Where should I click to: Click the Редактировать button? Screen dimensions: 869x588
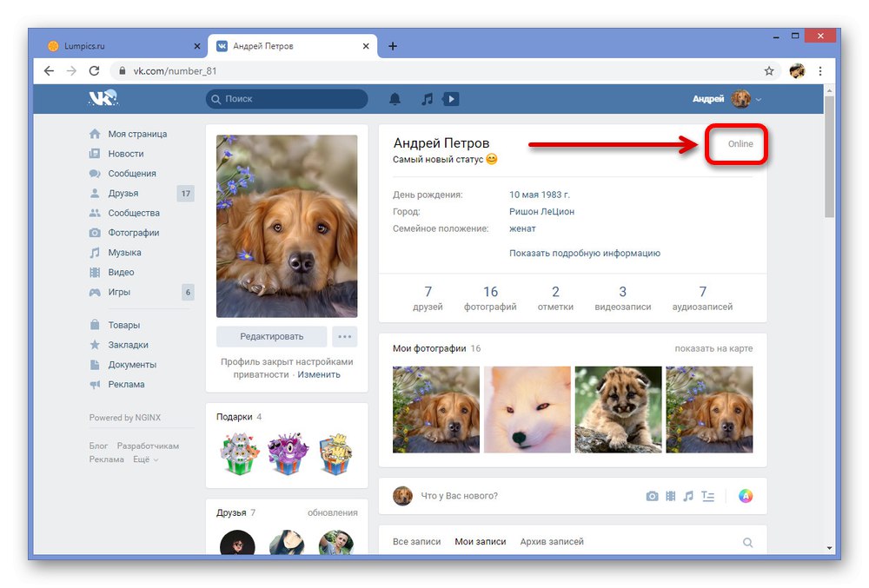coord(271,336)
